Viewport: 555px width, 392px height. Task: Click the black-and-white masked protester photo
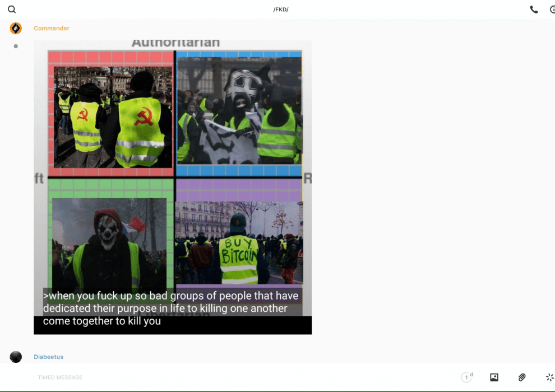point(239,109)
